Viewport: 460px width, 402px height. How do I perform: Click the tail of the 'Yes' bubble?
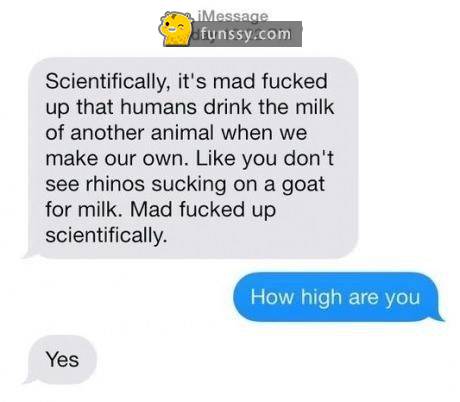click(x=30, y=379)
